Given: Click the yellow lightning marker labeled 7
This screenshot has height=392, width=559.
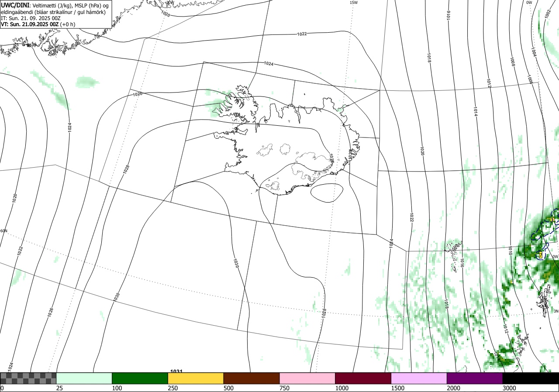Looking at the screenshot, I should click(541, 254).
